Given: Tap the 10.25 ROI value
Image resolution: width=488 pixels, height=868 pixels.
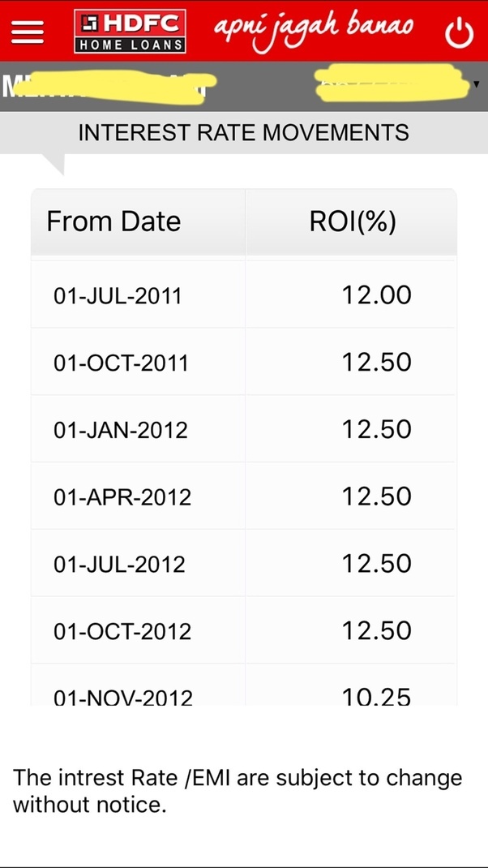Looking at the screenshot, I should click(377, 696).
